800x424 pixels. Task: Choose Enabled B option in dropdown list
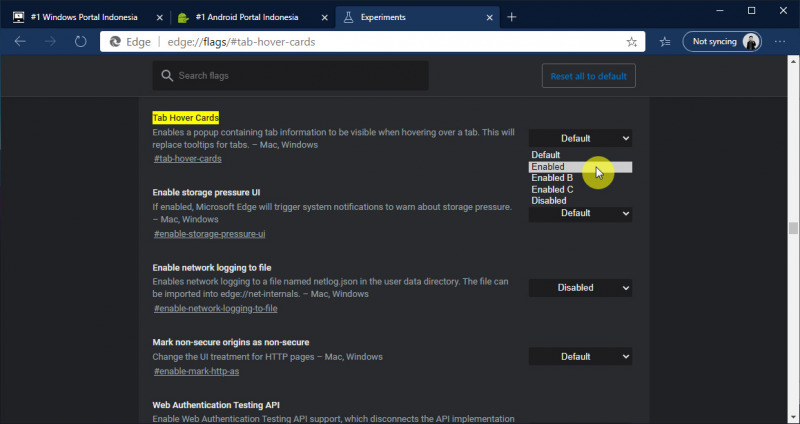pyautogui.click(x=580, y=178)
